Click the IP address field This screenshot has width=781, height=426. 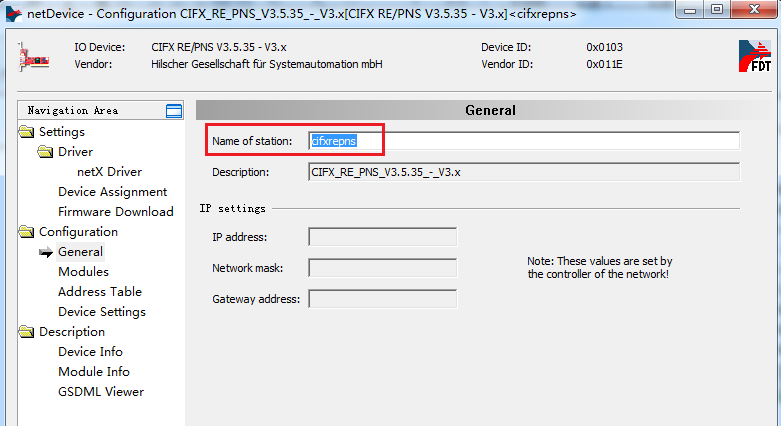[383, 237]
